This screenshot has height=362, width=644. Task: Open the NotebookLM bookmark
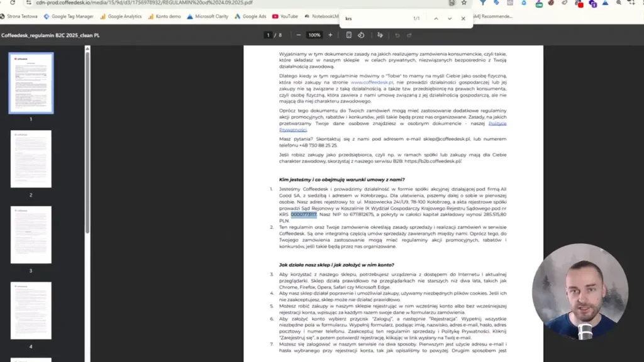click(321, 16)
